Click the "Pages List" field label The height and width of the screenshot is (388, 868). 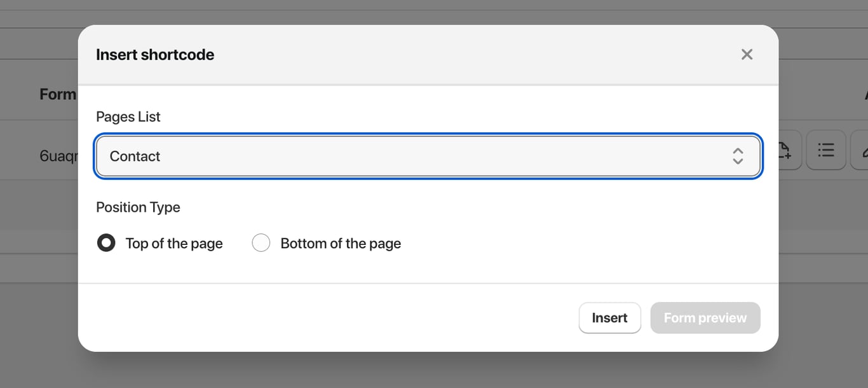(128, 117)
